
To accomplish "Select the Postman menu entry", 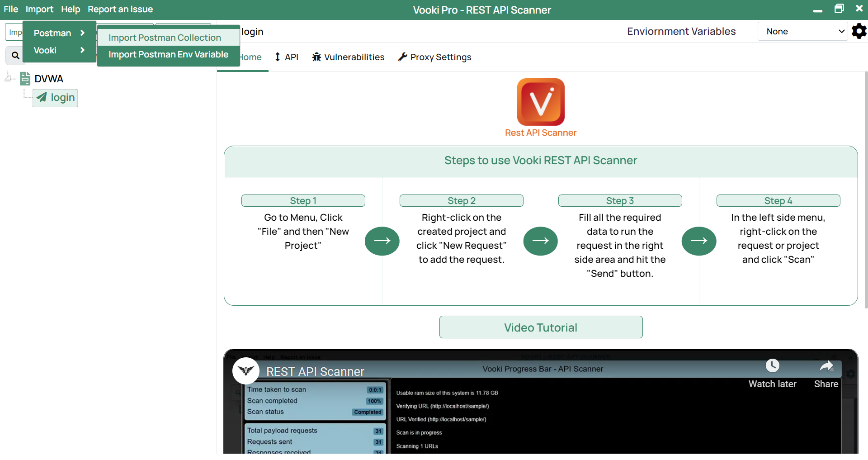I will (59, 33).
